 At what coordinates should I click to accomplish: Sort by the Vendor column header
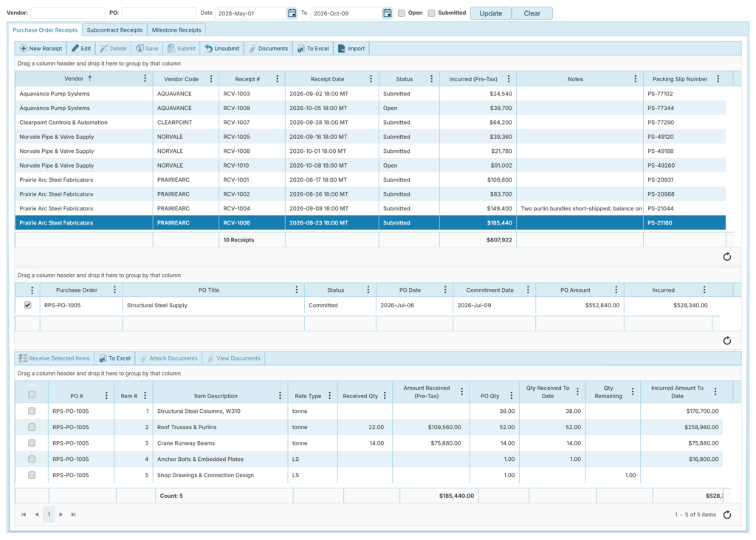point(74,78)
